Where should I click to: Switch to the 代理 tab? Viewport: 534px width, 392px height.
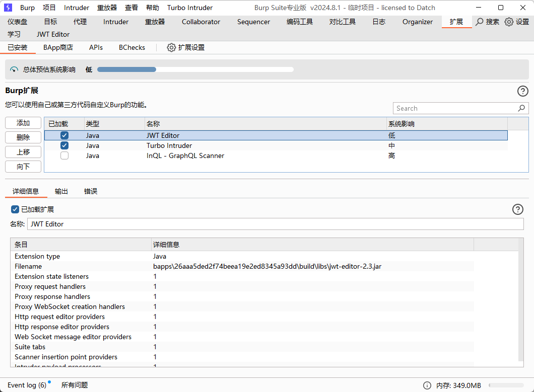pyautogui.click(x=80, y=22)
